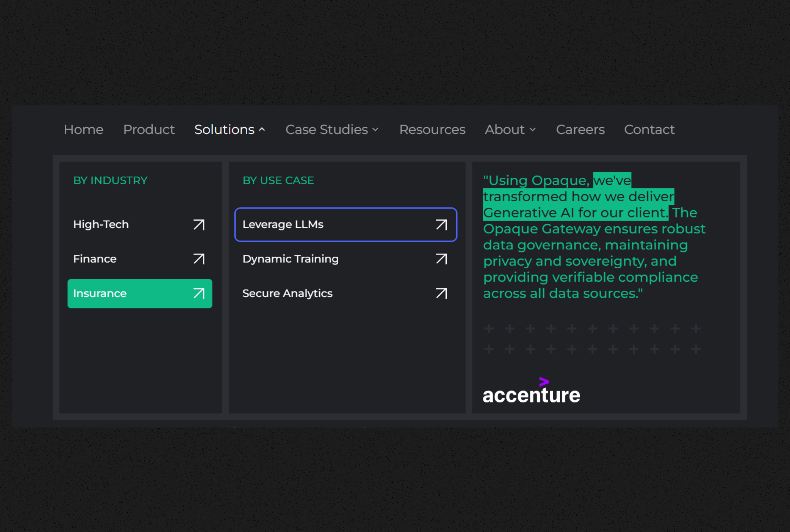The image size is (790, 532).
Task: Collapse the Solutions menu chevron
Action: [262, 130]
